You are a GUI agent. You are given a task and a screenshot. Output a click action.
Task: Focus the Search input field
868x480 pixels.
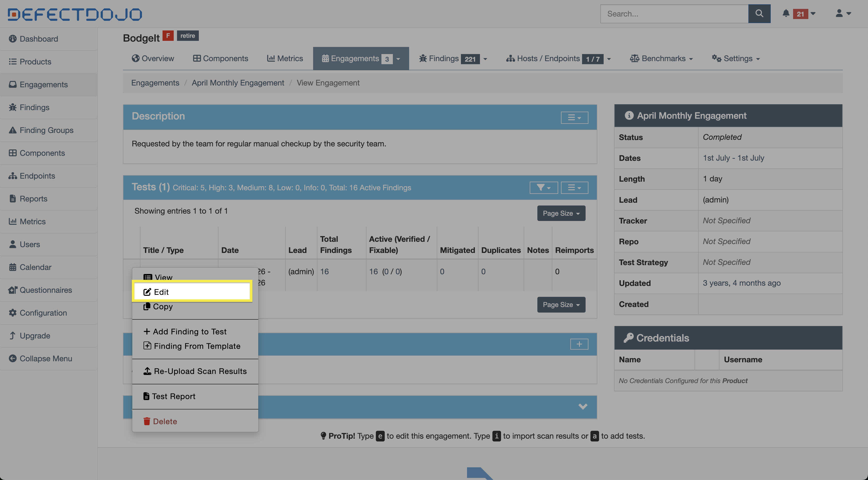coord(673,14)
